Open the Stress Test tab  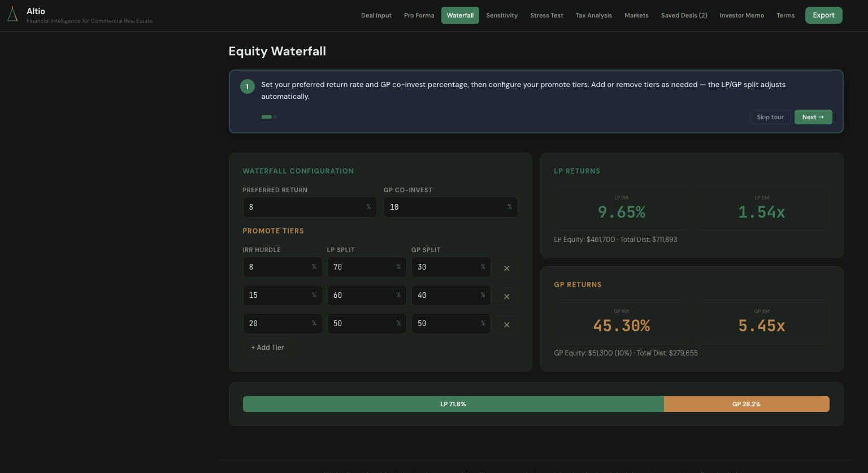[546, 15]
